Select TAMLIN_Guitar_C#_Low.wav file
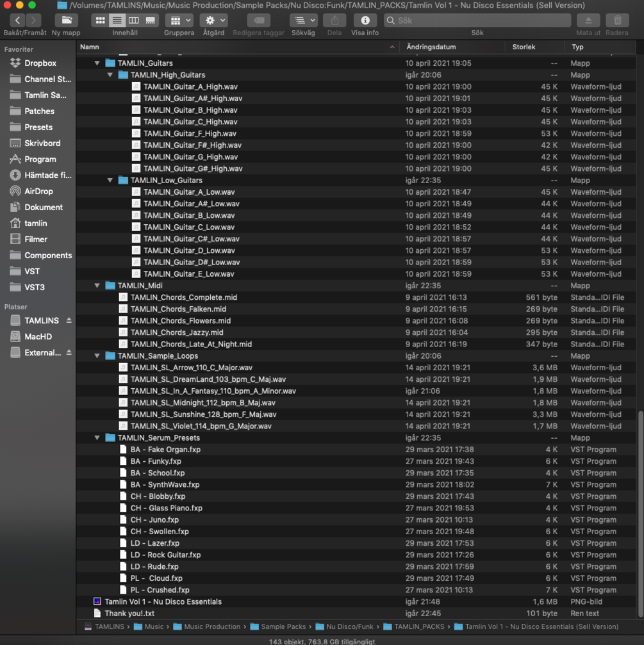Viewport: 644px width, 645px height. (x=356, y=238)
